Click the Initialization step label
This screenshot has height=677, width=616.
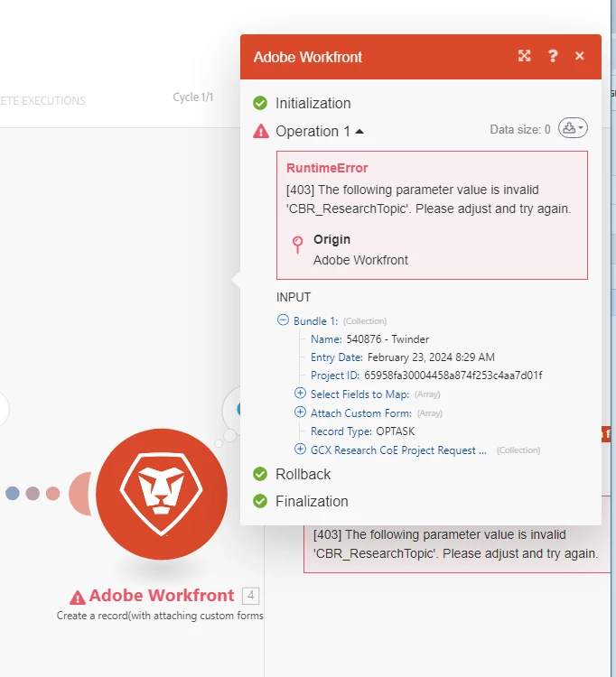[x=313, y=103]
